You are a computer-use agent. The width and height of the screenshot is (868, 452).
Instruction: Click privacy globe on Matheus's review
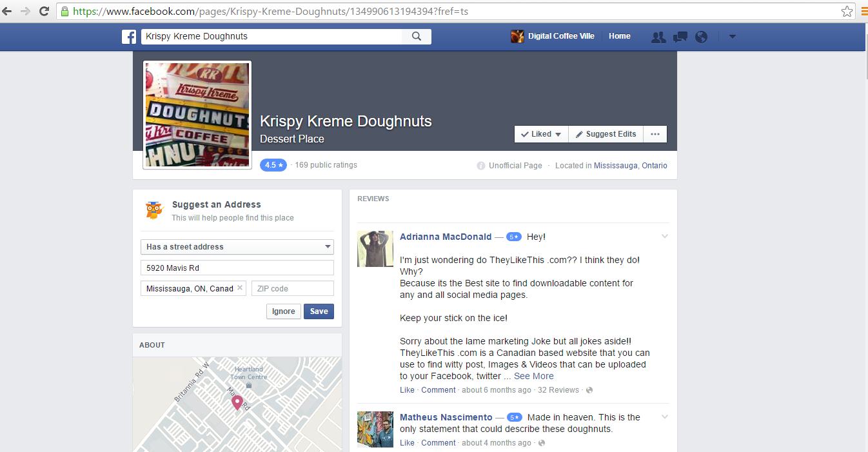[541, 443]
